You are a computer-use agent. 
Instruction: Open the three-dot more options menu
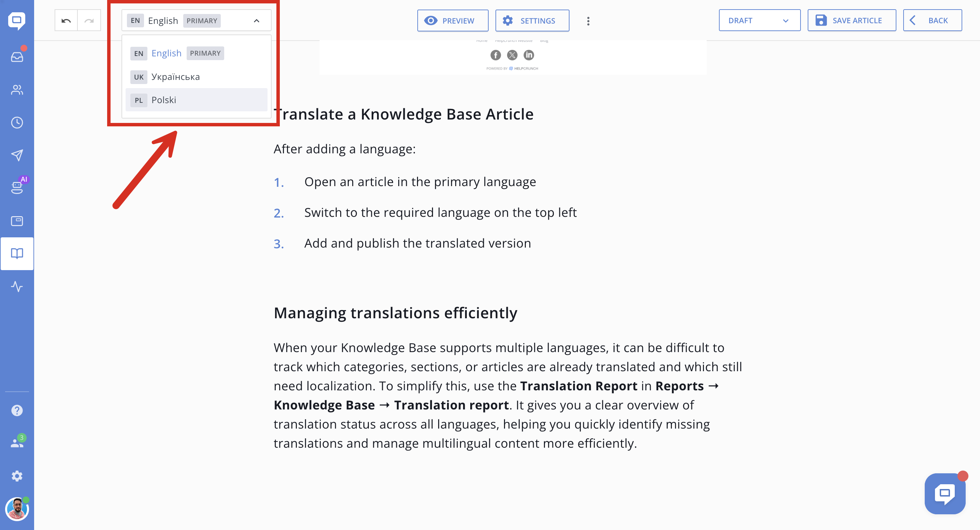tap(588, 21)
